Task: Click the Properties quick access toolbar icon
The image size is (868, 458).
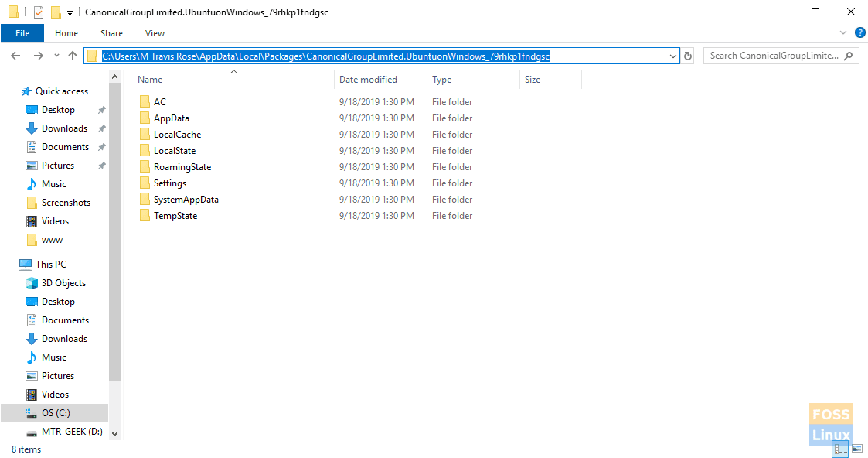Action: pos(38,12)
